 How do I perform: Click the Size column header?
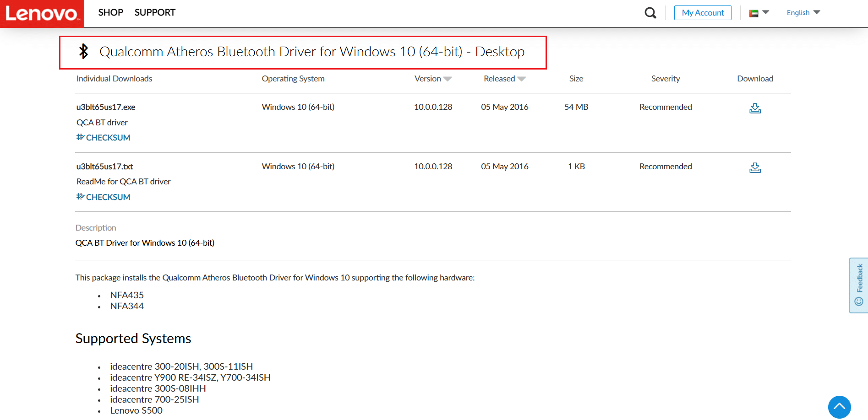pos(576,79)
